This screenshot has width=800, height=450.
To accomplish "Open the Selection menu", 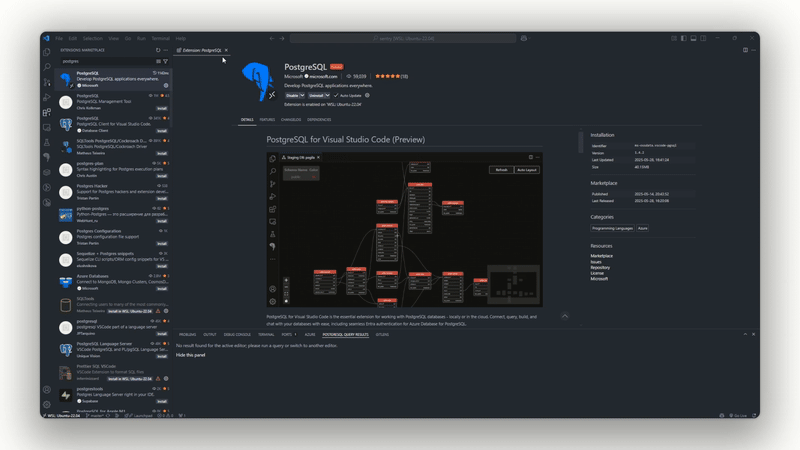I will click(x=92, y=38).
